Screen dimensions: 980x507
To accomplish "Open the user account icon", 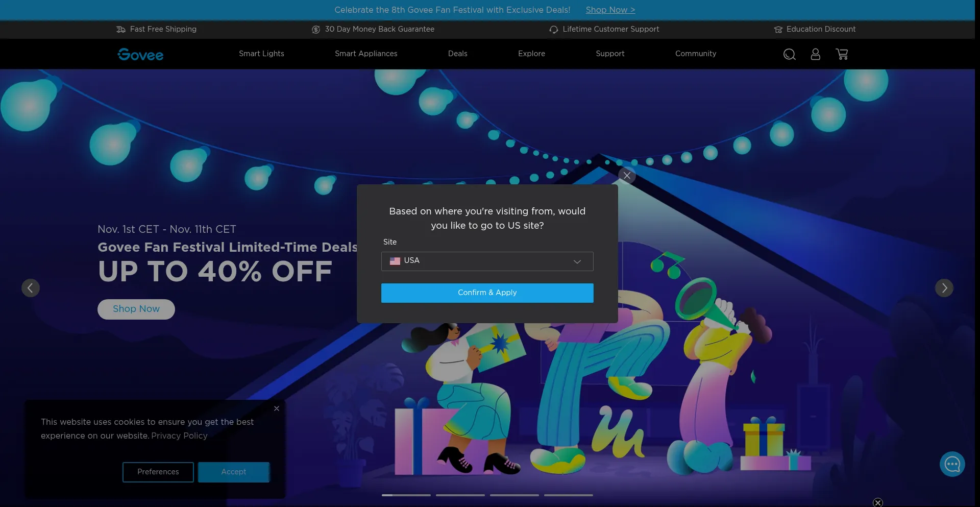I will coord(815,54).
